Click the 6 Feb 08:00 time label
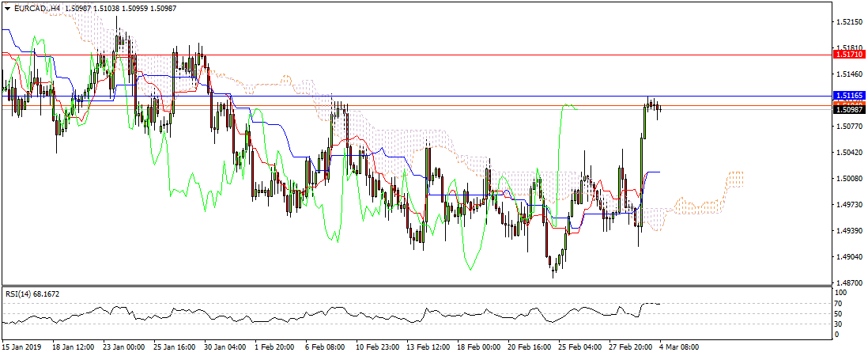 pyautogui.click(x=324, y=347)
